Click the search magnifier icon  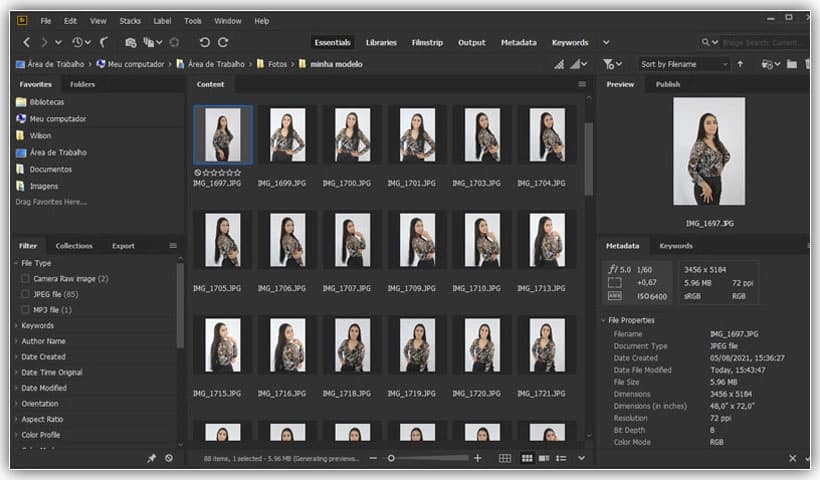705,42
